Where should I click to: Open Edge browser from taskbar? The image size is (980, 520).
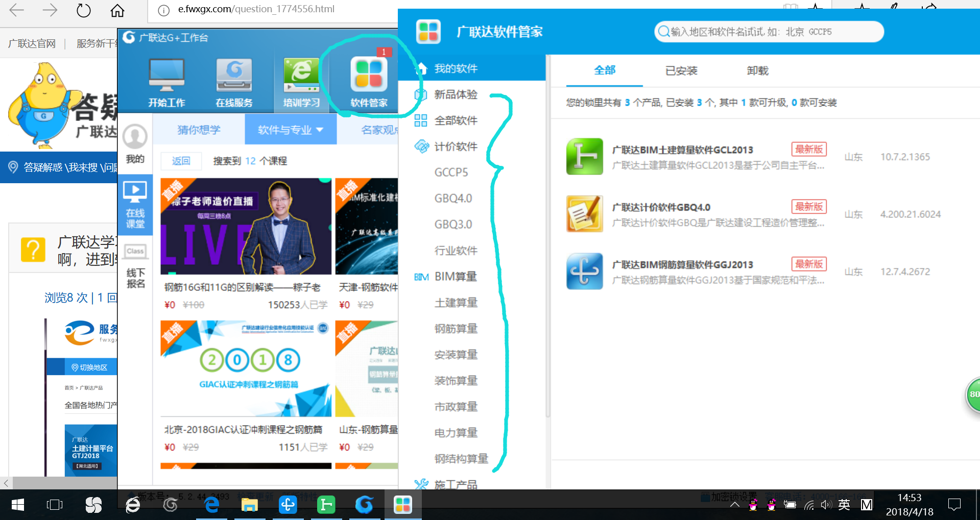pyautogui.click(x=211, y=505)
